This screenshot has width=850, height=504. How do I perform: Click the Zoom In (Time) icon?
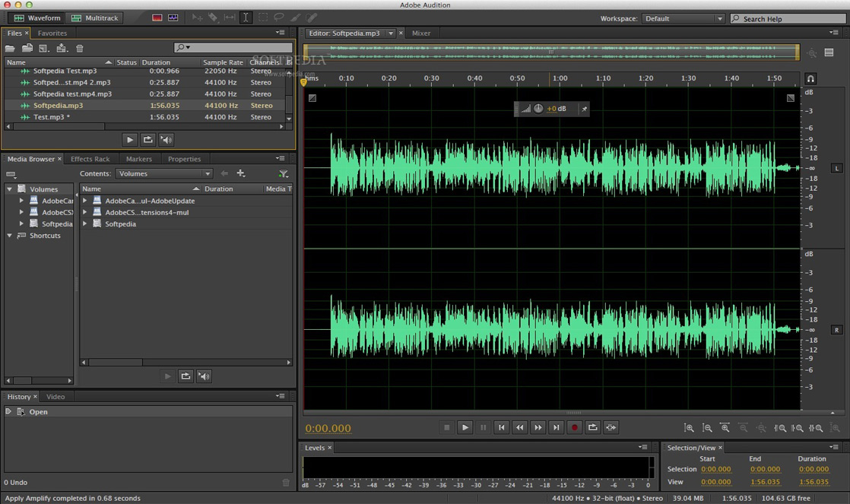click(725, 428)
